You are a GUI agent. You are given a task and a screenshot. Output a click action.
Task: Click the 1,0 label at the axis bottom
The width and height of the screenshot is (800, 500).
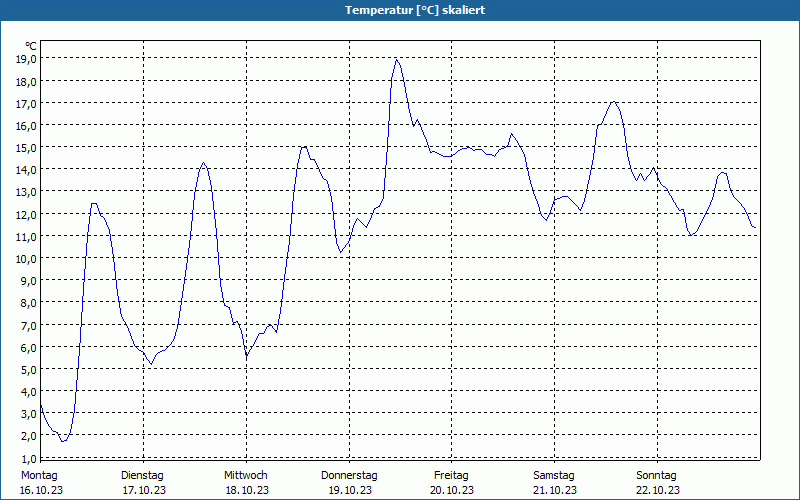pyautogui.click(x=26, y=457)
